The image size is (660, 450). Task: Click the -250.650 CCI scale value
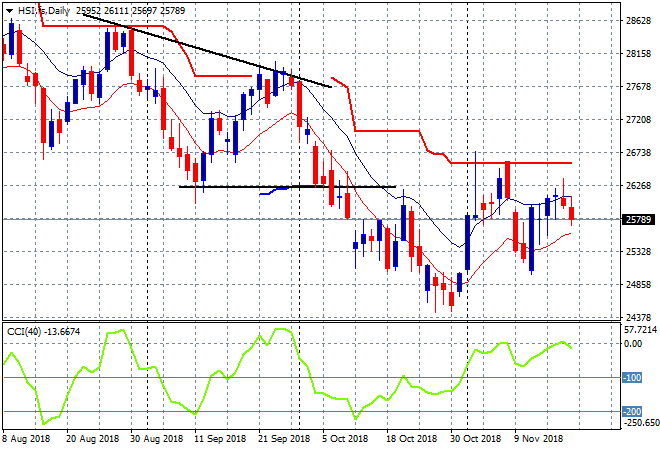click(641, 423)
